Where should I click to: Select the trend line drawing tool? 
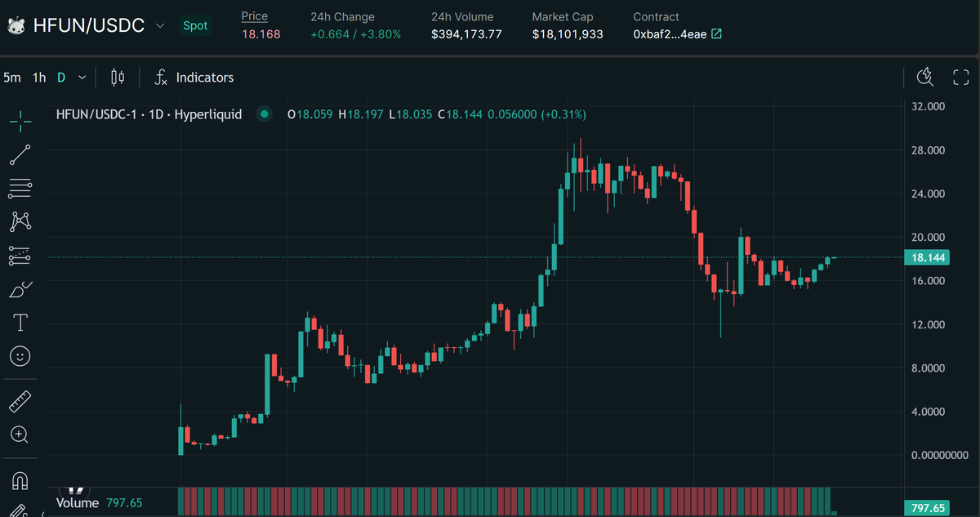[20, 155]
